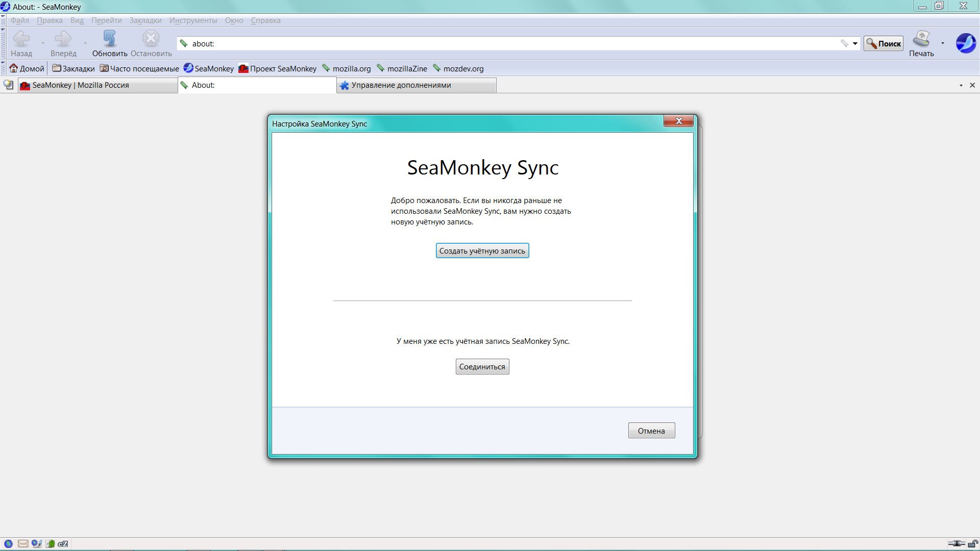Open the Инструменты menu
Viewport: 980px width, 551px height.
(193, 20)
